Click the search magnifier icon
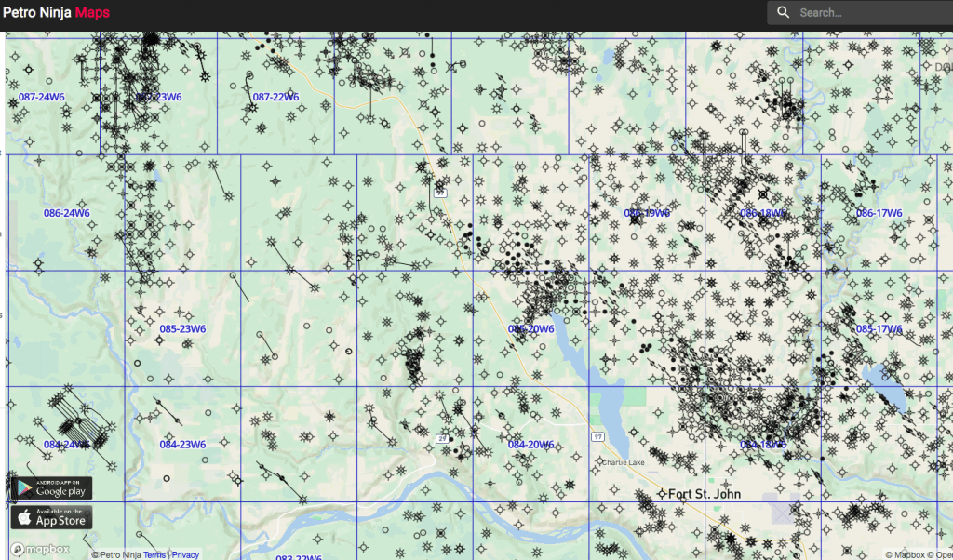953x560 pixels. 784,13
